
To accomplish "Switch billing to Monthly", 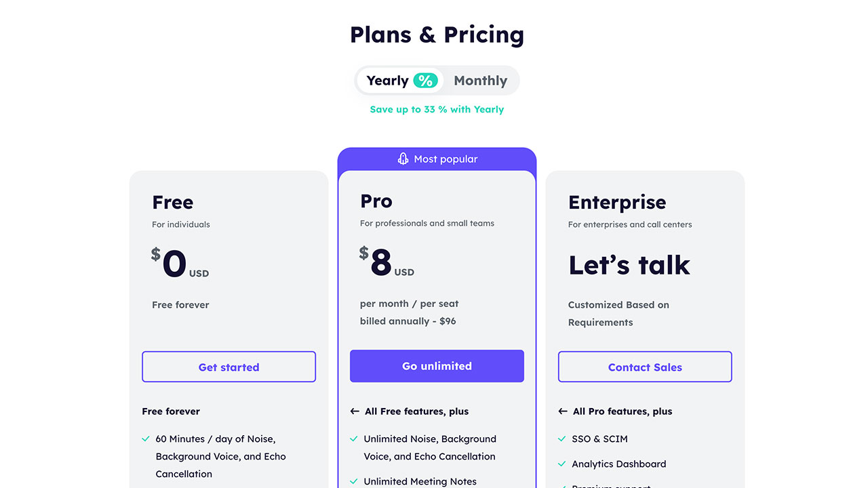I will coord(480,81).
